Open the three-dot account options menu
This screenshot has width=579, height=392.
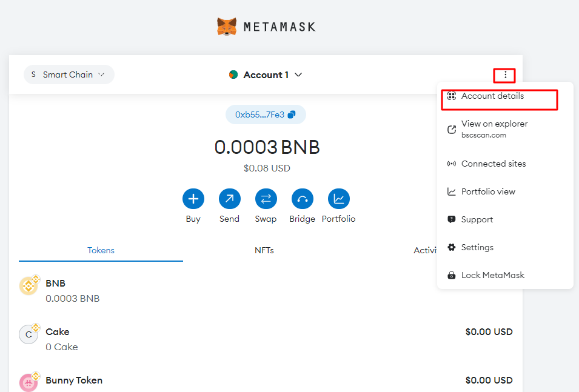tap(505, 75)
